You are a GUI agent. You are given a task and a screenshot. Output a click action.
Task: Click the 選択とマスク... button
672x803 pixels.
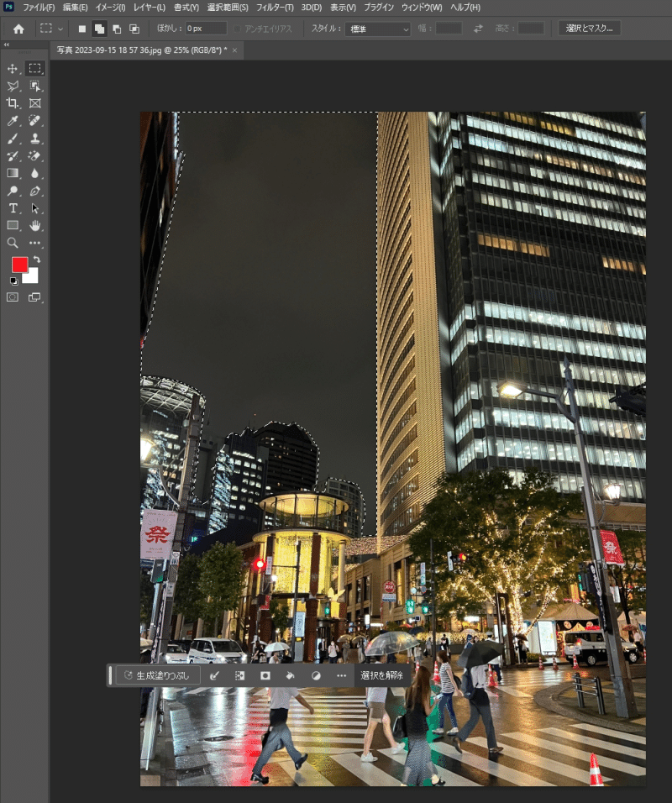point(589,29)
